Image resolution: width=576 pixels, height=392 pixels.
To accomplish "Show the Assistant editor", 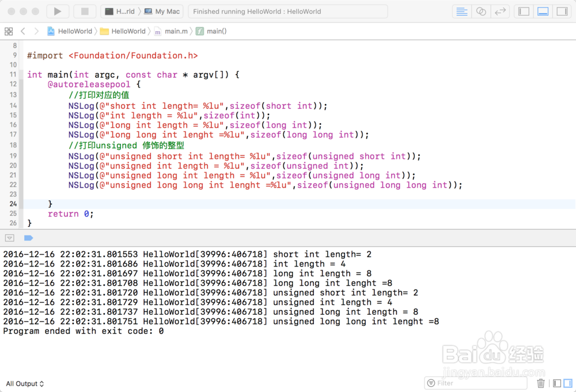I will [x=481, y=12].
